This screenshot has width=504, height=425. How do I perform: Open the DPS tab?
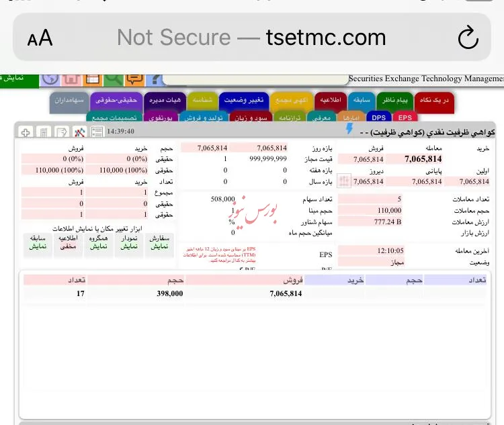pos(378,117)
